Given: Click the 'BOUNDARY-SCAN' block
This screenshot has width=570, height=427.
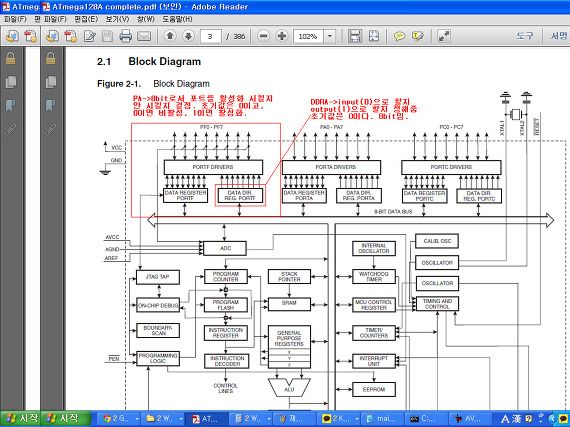Looking at the screenshot, I should (x=158, y=330).
